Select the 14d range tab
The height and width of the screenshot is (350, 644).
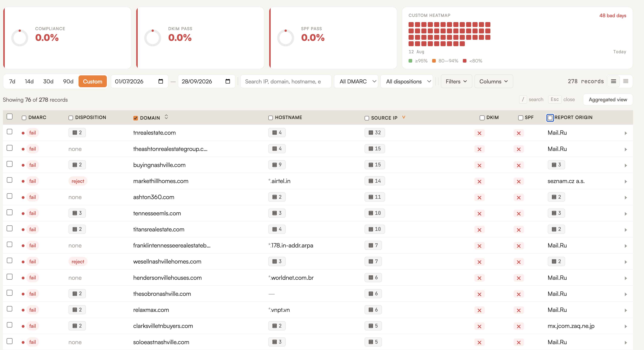coord(29,81)
